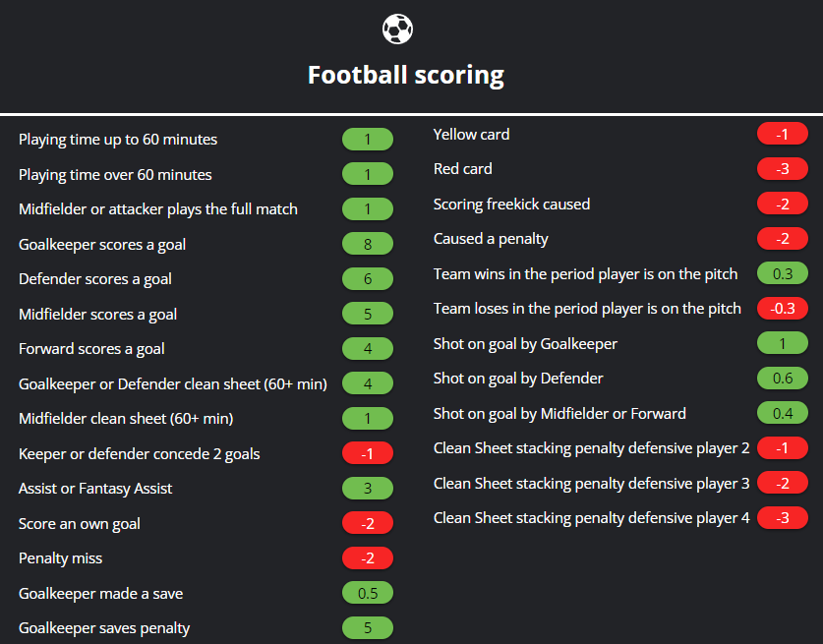Select the Scoring freekick caused label
This screenshot has height=644, width=823.
click(x=511, y=205)
